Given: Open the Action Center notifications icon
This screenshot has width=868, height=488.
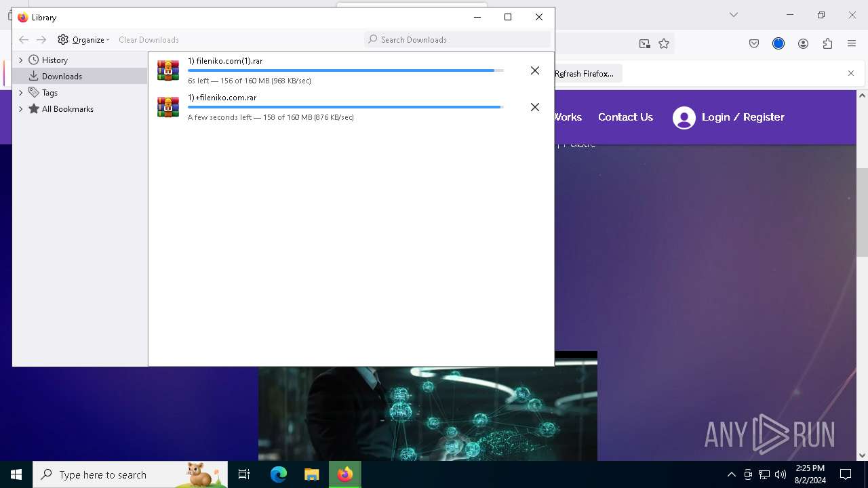Looking at the screenshot, I should 846,474.
